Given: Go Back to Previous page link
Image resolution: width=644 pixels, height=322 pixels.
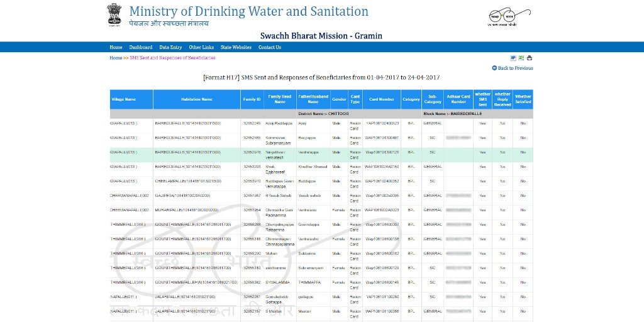Looking at the screenshot, I should tap(516, 68).
